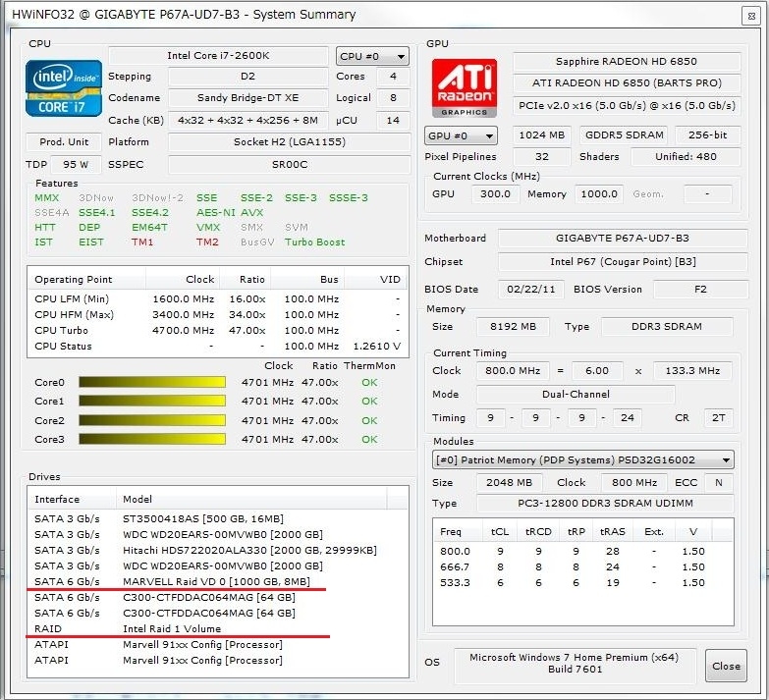Image resolution: width=769 pixels, height=700 pixels.
Task: Select the CPU HFM (Max) row
Action: tap(218, 315)
